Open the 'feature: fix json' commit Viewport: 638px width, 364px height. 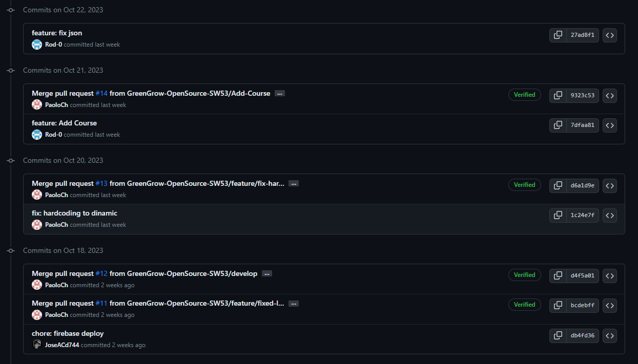pos(57,33)
